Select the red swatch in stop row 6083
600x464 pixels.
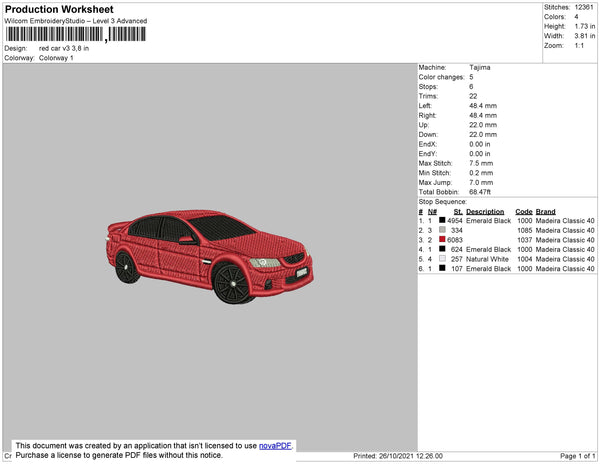point(442,239)
